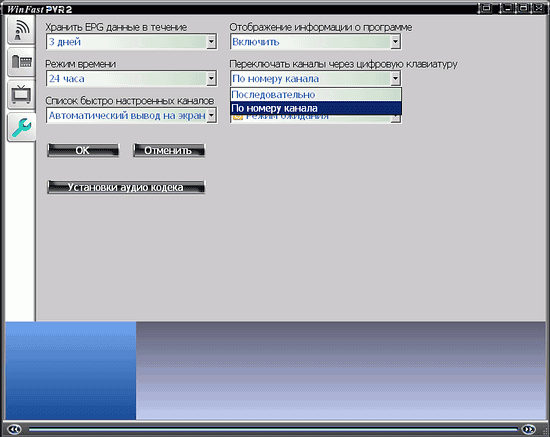Click the compact mode title bar button
550x437 pixels.
pos(486,8)
